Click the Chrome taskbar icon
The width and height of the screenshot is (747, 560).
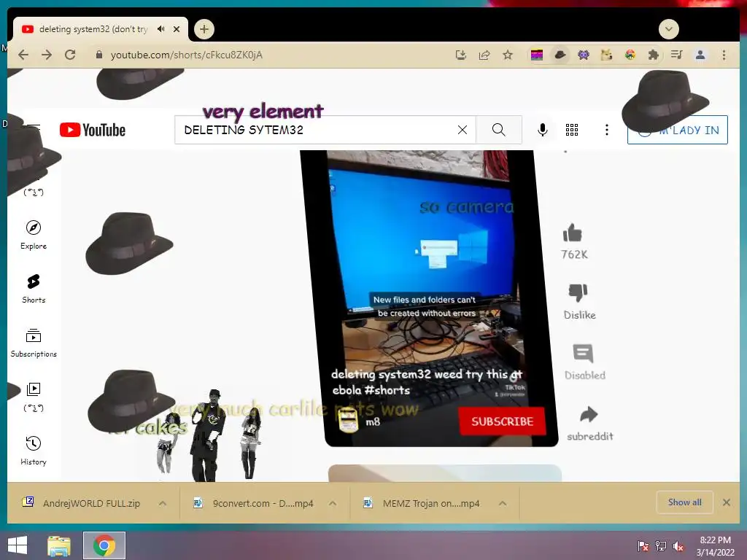coord(104,545)
